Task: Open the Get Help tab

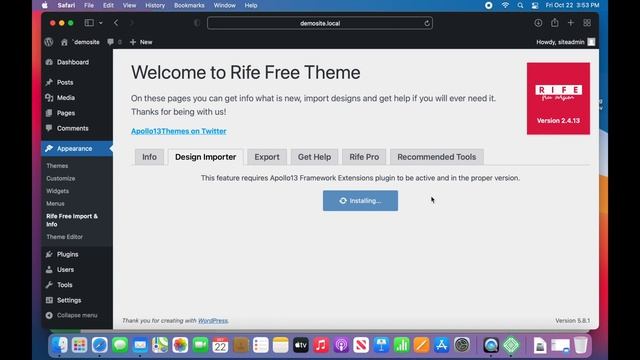Action: [314, 157]
